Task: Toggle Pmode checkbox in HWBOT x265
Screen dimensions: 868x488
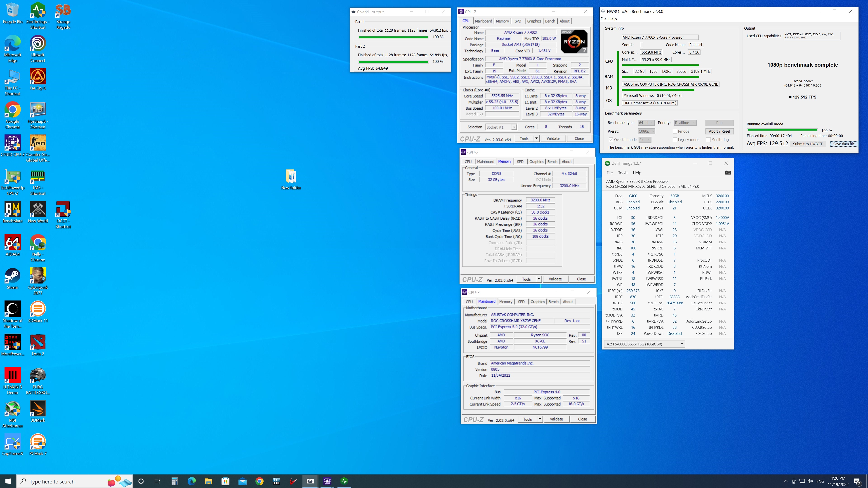Action: (x=675, y=131)
